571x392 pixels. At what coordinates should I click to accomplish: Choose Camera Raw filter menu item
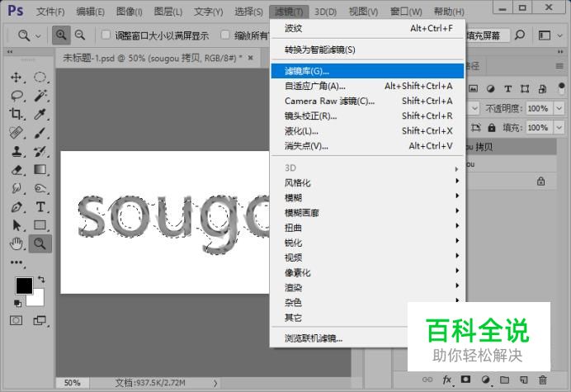(367, 101)
